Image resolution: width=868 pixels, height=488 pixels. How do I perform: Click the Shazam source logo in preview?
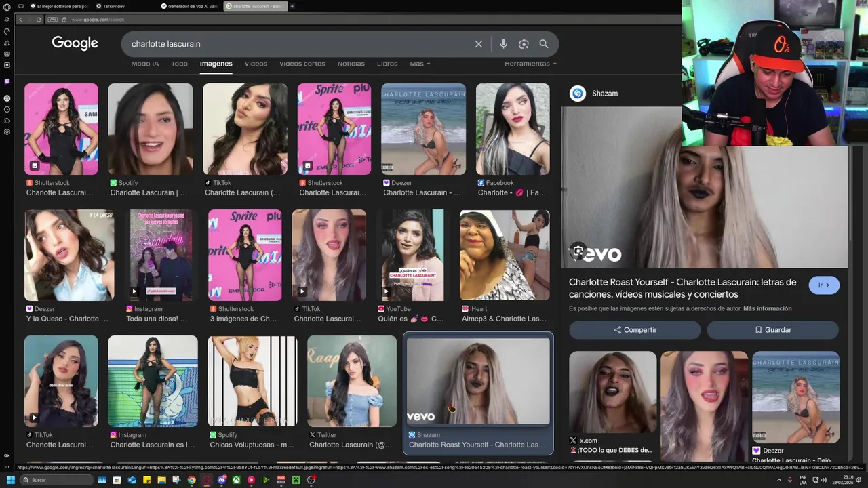578,94
